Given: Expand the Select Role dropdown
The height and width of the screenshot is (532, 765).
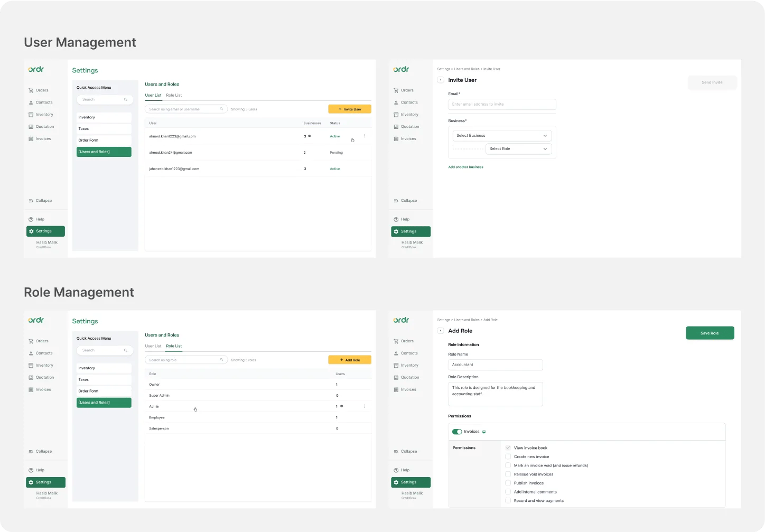Looking at the screenshot, I should coord(518,149).
